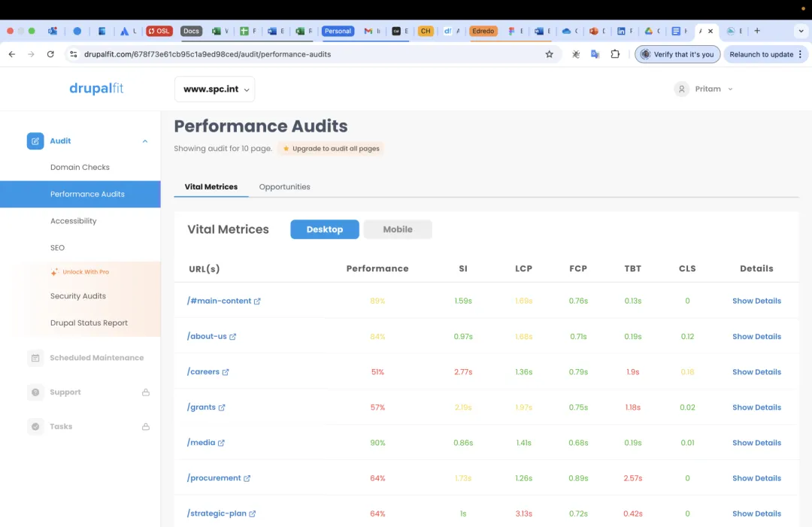The image size is (812, 527).
Task: Expand the Pritam user menu chevron
Action: 730,89
